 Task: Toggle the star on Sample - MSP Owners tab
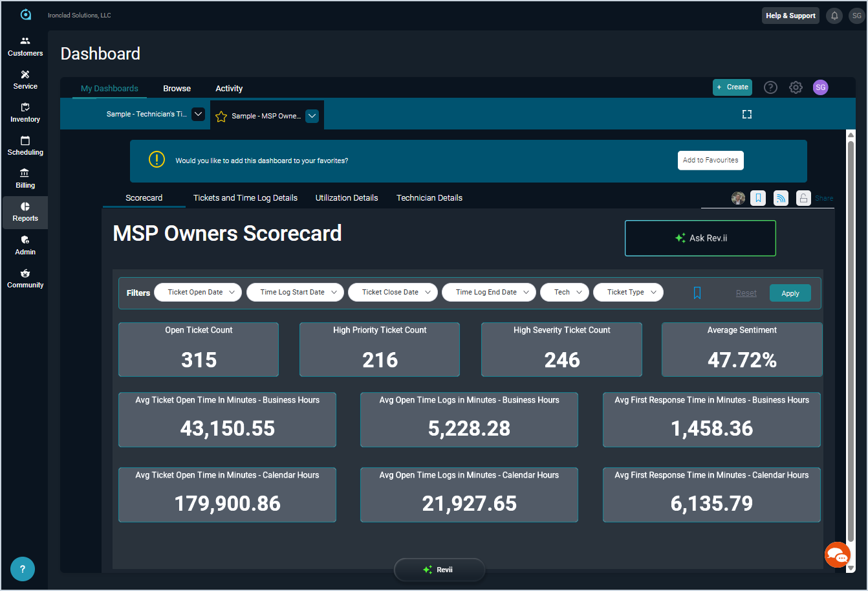tap(221, 117)
